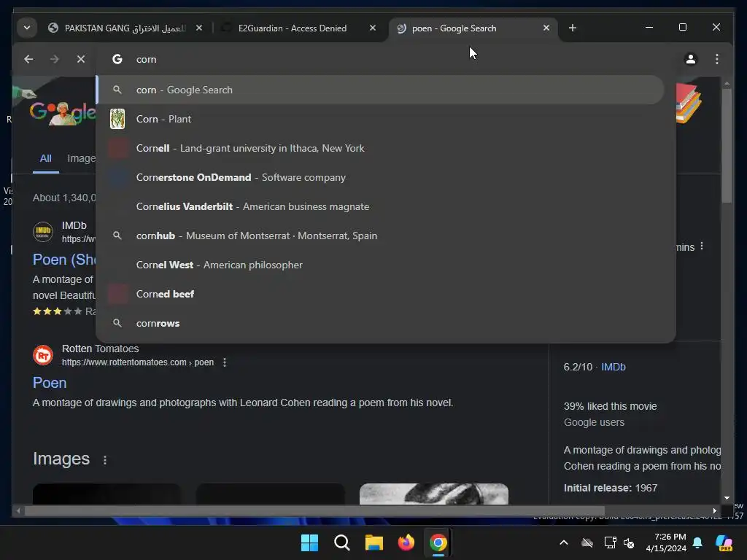Click the scroll left arrow
The height and width of the screenshot is (560, 747).
tap(18, 510)
